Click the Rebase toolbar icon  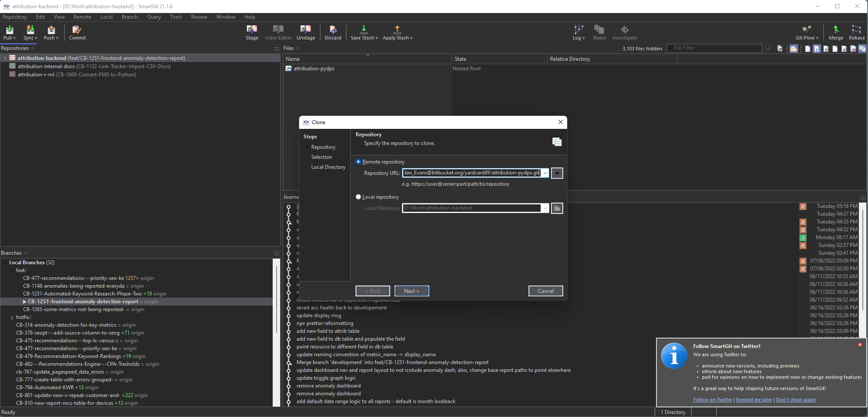pos(857,32)
